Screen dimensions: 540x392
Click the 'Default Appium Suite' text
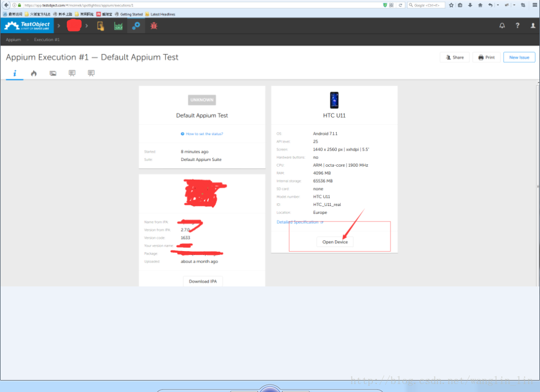201,159
